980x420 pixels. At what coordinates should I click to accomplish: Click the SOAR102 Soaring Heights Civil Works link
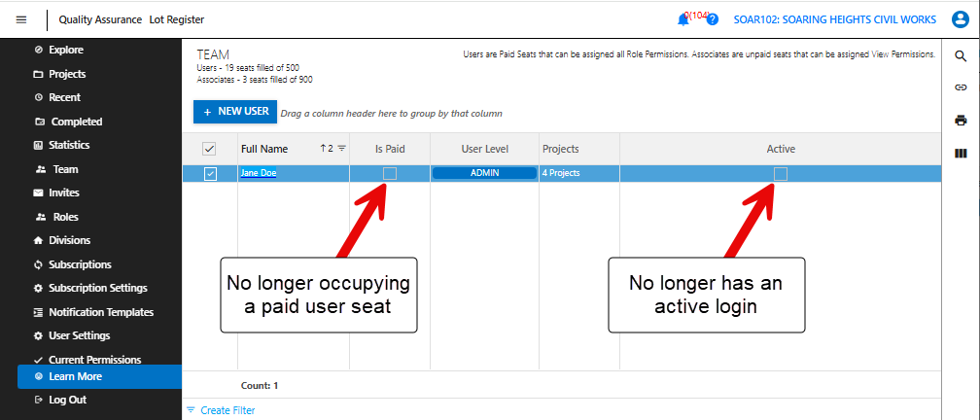[x=834, y=20]
